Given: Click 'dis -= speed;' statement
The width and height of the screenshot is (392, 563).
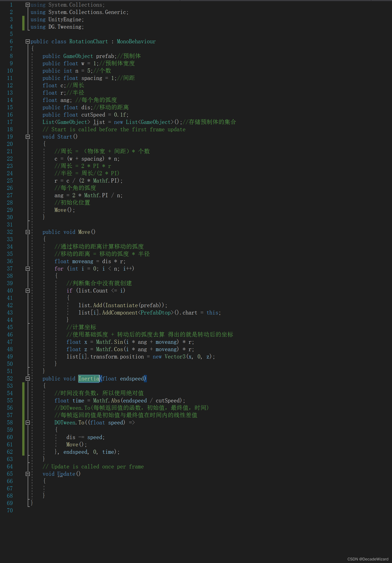Looking at the screenshot, I should click(x=86, y=437).
